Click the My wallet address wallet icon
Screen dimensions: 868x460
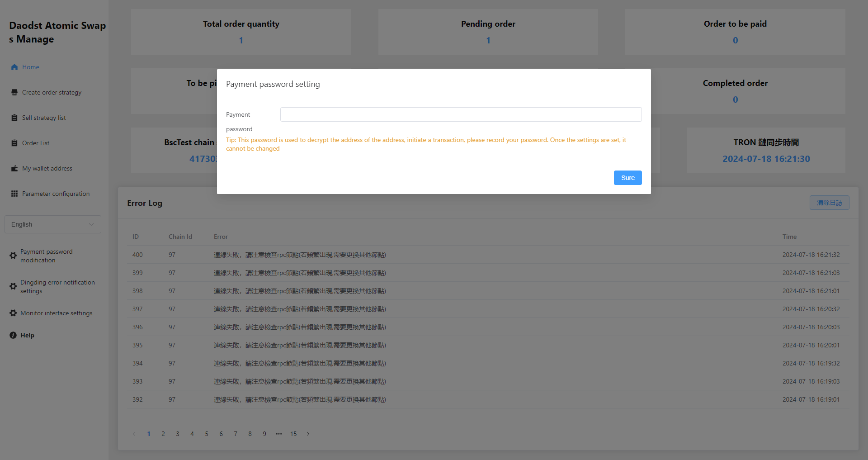click(x=14, y=168)
